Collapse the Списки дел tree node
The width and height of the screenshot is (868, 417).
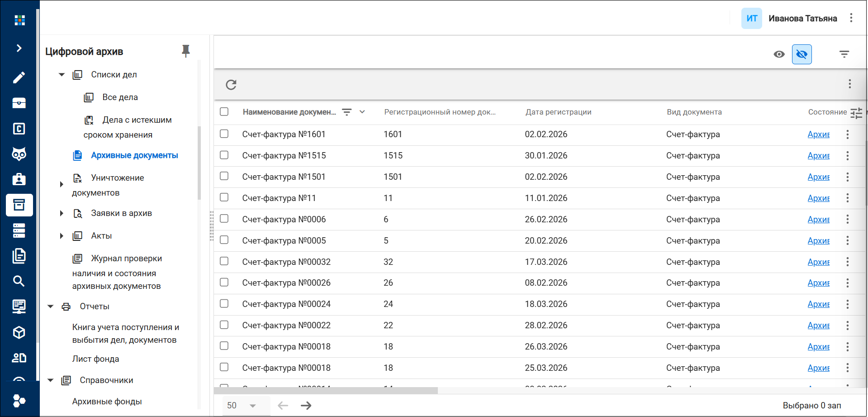pyautogui.click(x=62, y=75)
